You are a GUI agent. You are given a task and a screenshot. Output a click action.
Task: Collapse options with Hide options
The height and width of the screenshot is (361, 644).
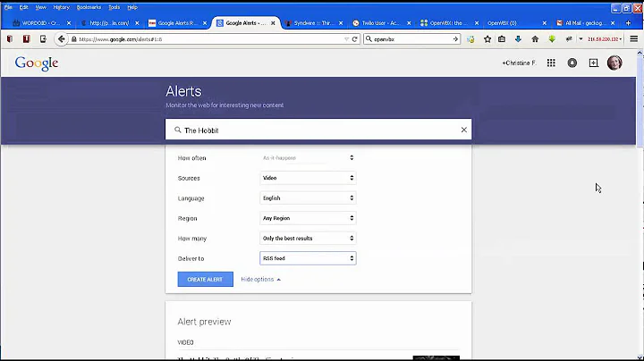[261, 280]
